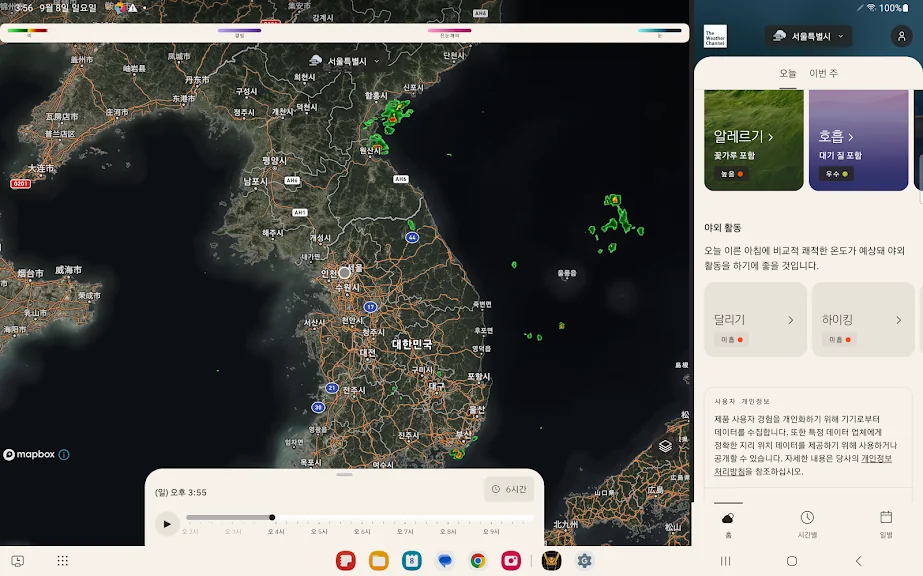The width and height of the screenshot is (923, 576).
Task: Launch the pink camera app
Action: [x=511, y=561]
